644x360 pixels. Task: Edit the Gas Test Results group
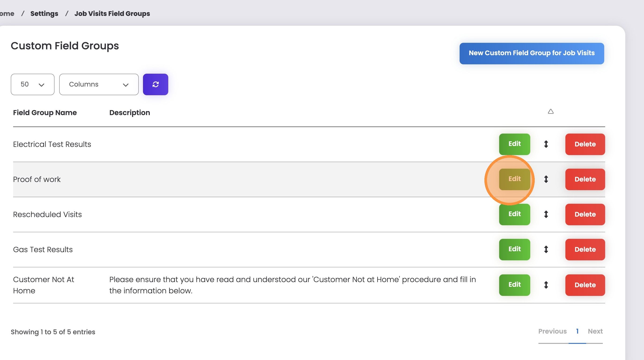[x=514, y=249]
